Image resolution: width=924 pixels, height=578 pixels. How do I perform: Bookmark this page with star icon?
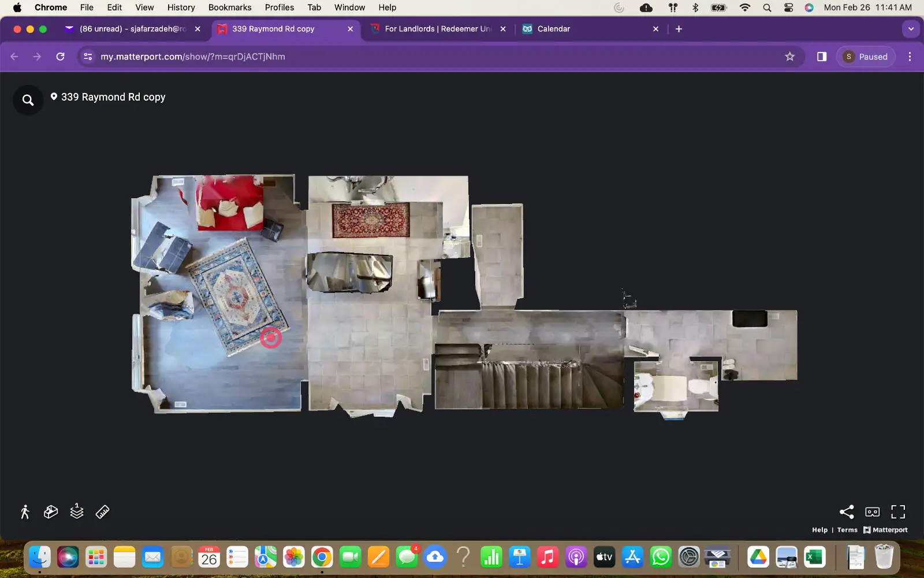789,57
